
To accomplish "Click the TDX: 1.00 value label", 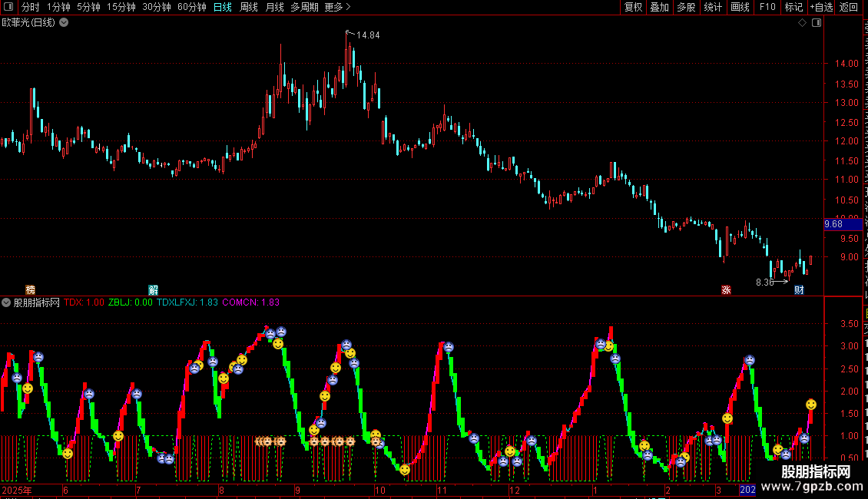I will pyautogui.click(x=84, y=302).
